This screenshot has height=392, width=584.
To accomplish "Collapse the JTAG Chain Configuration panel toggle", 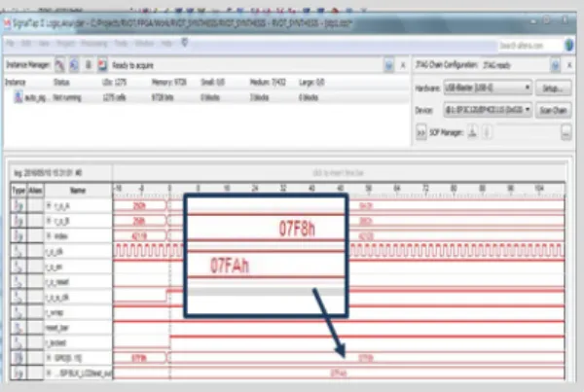I will (555, 65).
